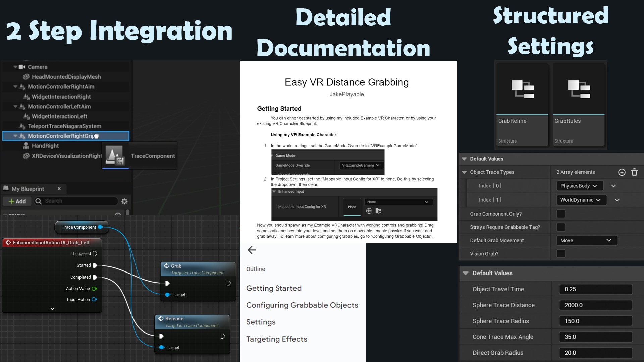This screenshot has width=644, height=362.
Task: Select the TraceComponent icon
Action: point(115,156)
